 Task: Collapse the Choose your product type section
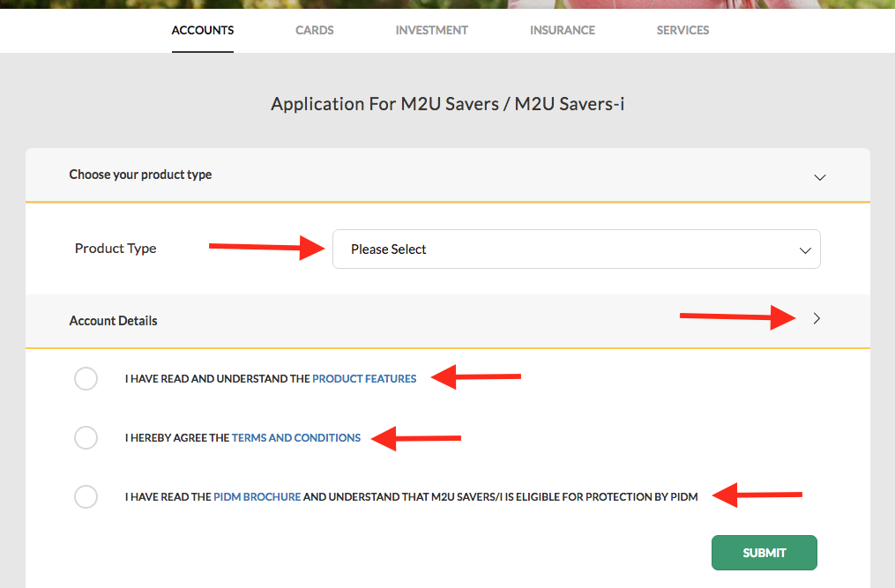point(820,177)
